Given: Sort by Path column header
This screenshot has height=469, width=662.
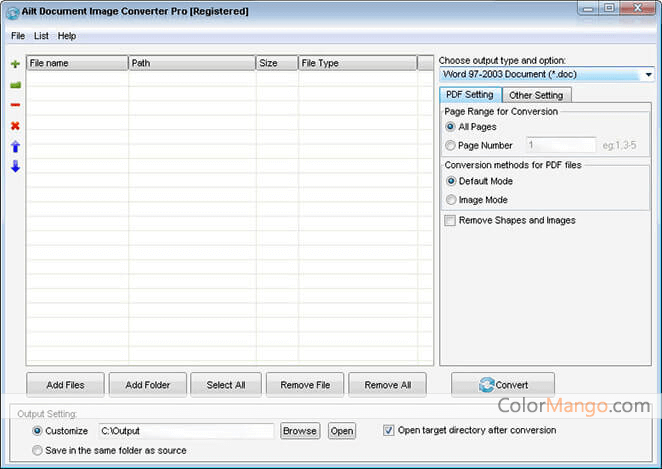Looking at the screenshot, I should coord(192,63).
